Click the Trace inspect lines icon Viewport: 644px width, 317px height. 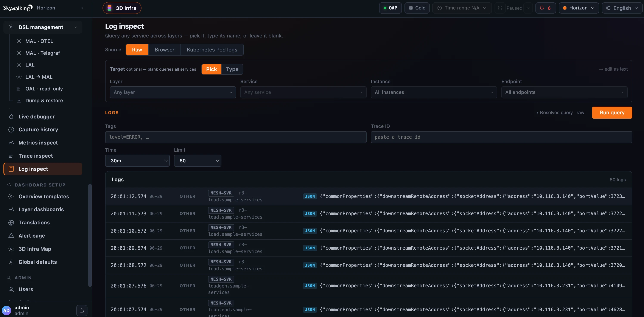(11, 156)
